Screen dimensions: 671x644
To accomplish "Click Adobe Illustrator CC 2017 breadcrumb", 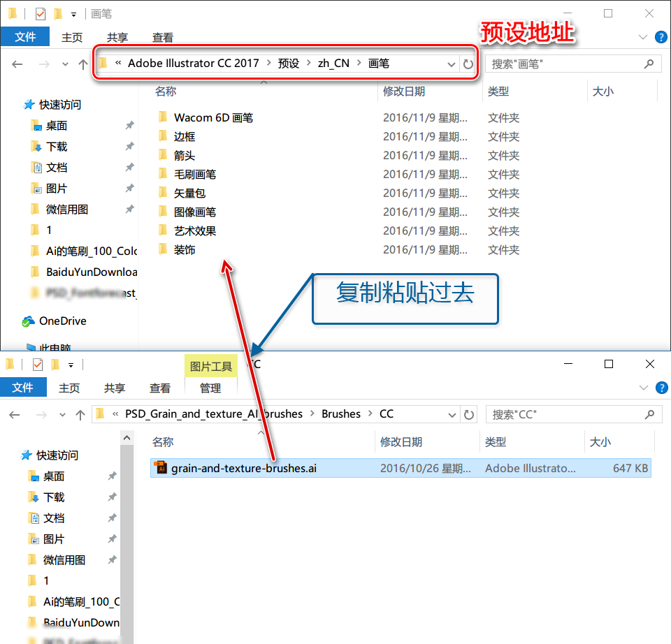I will pos(194,64).
